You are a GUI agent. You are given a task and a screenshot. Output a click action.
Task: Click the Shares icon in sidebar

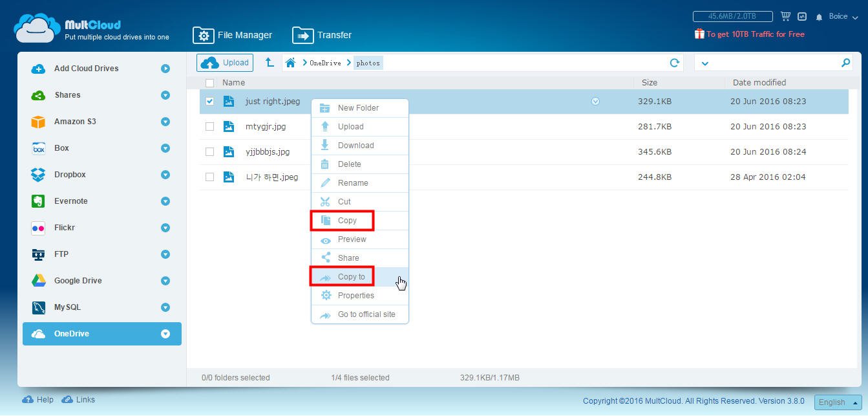pyautogui.click(x=38, y=95)
